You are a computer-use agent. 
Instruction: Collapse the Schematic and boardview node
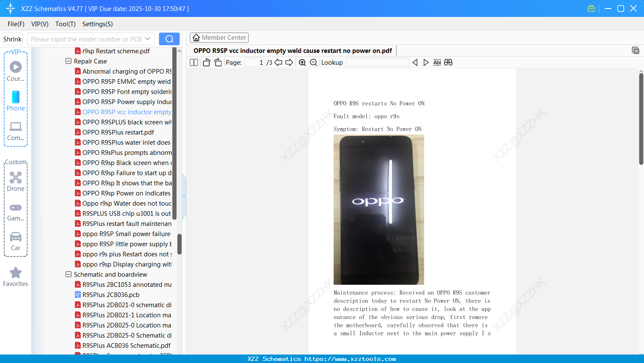(69, 274)
